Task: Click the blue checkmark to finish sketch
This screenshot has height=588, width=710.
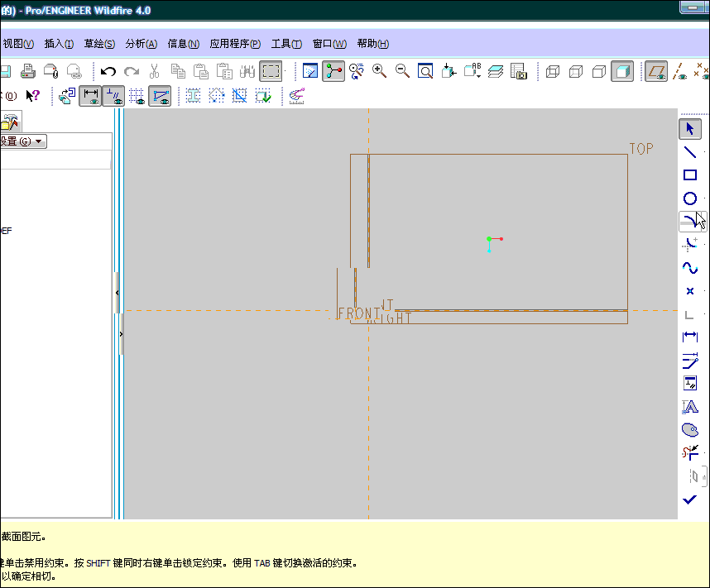Action: coord(689,500)
